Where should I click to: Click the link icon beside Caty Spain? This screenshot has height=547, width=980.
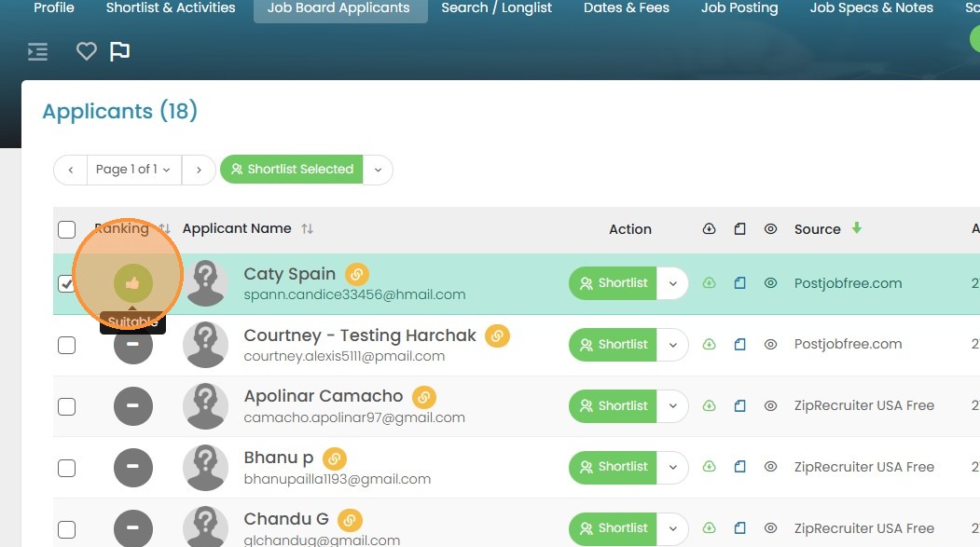[357, 274]
